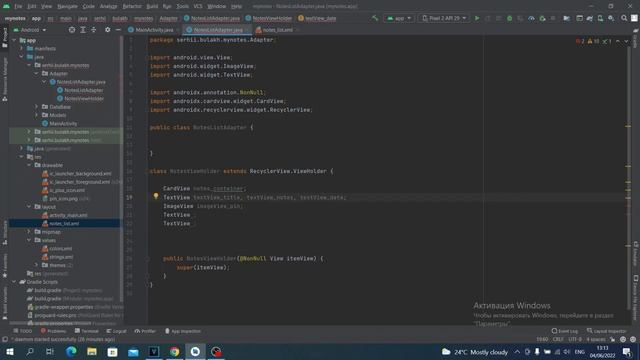The height and width of the screenshot is (360, 640).
Task: Click the yellow lightbulb intention icon
Action: point(156,196)
